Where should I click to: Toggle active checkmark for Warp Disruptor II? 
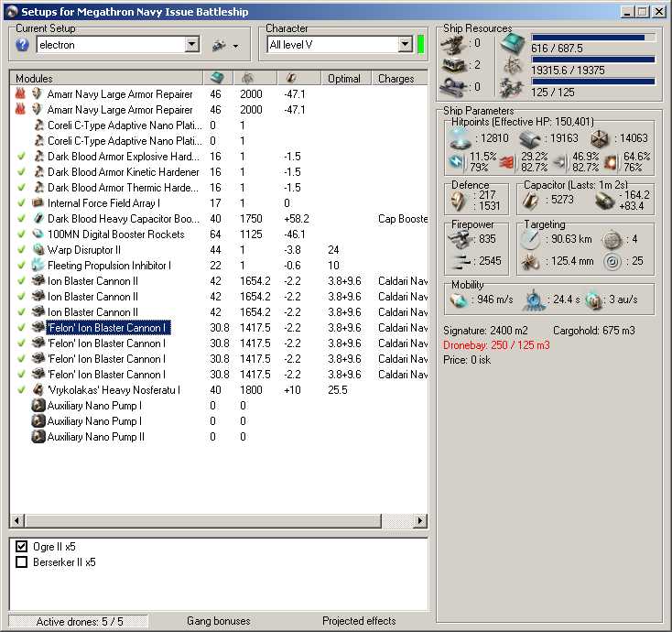pos(21,249)
